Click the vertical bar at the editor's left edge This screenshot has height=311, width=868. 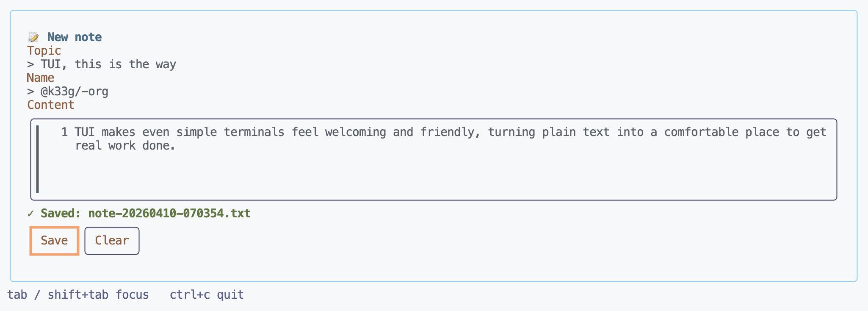point(38,159)
